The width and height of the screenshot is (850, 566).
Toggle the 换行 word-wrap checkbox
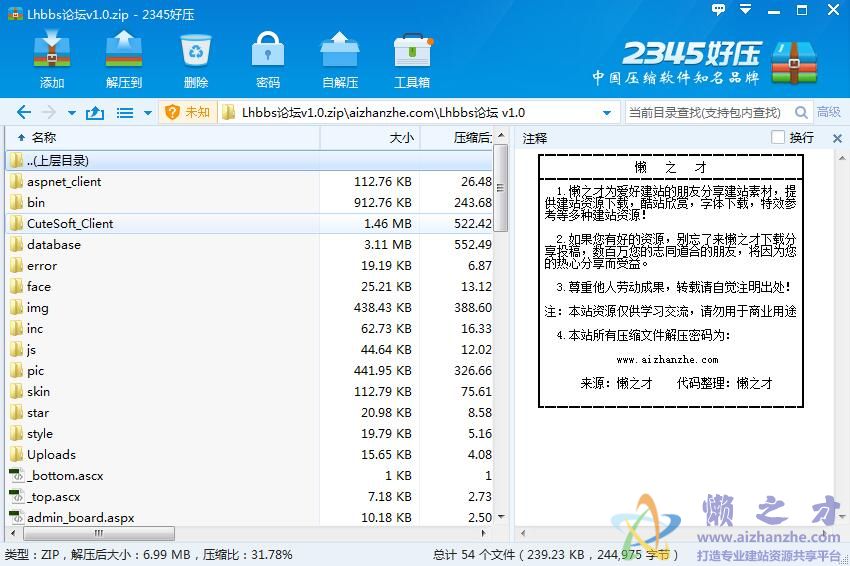click(778, 137)
